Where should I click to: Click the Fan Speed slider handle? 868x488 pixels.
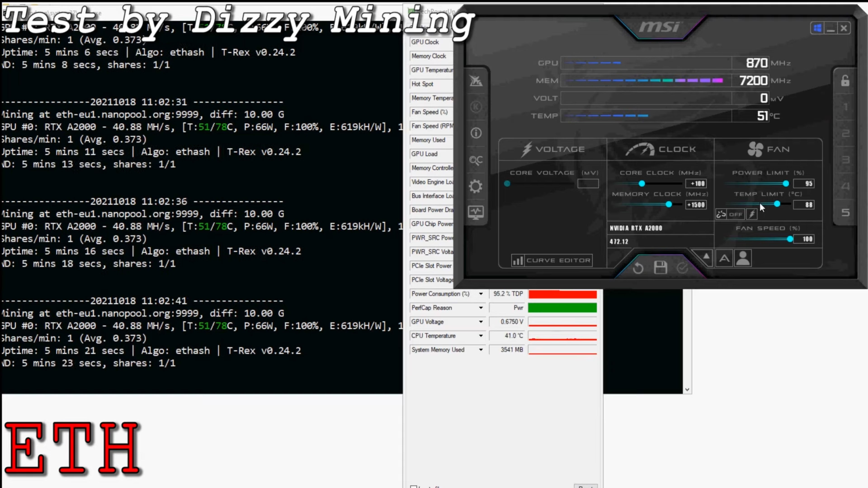click(x=790, y=239)
